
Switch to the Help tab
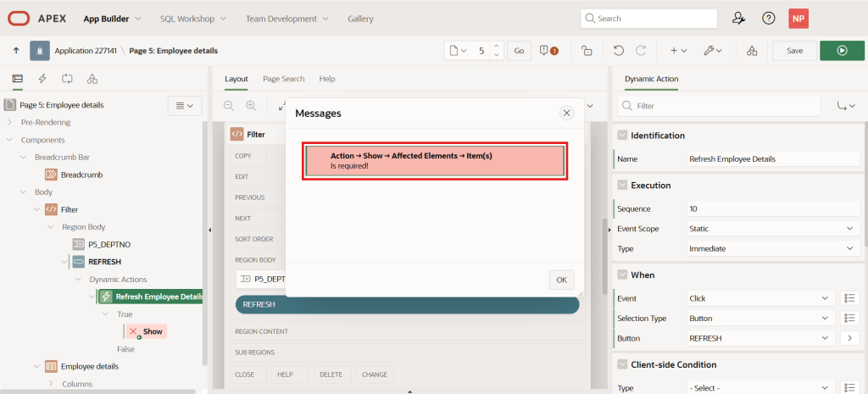327,79
